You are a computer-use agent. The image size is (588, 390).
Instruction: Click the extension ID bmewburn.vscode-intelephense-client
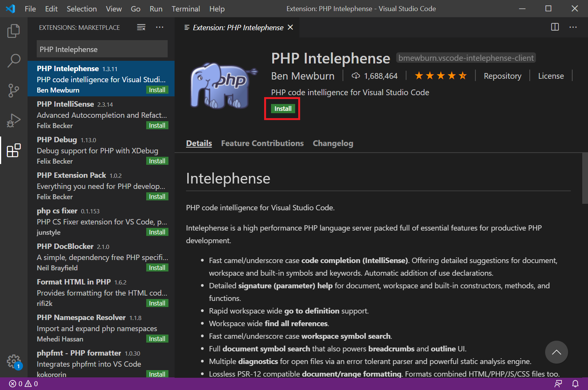[466, 58]
